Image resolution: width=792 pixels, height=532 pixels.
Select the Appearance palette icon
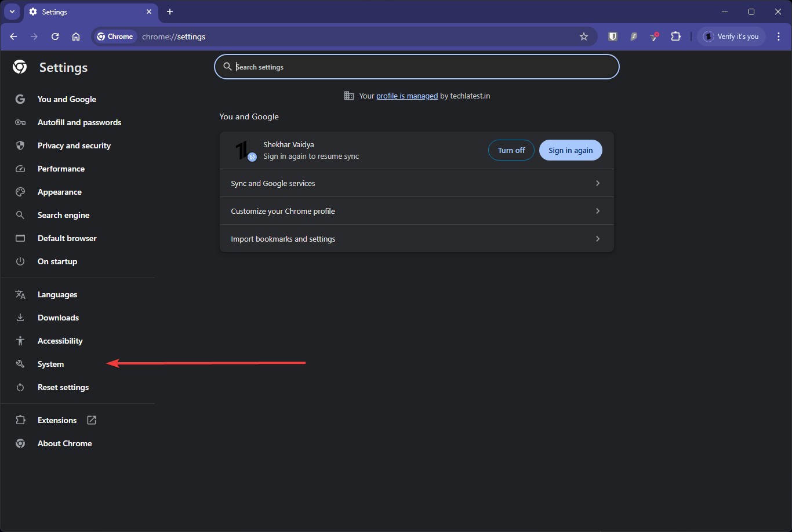coord(20,192)
